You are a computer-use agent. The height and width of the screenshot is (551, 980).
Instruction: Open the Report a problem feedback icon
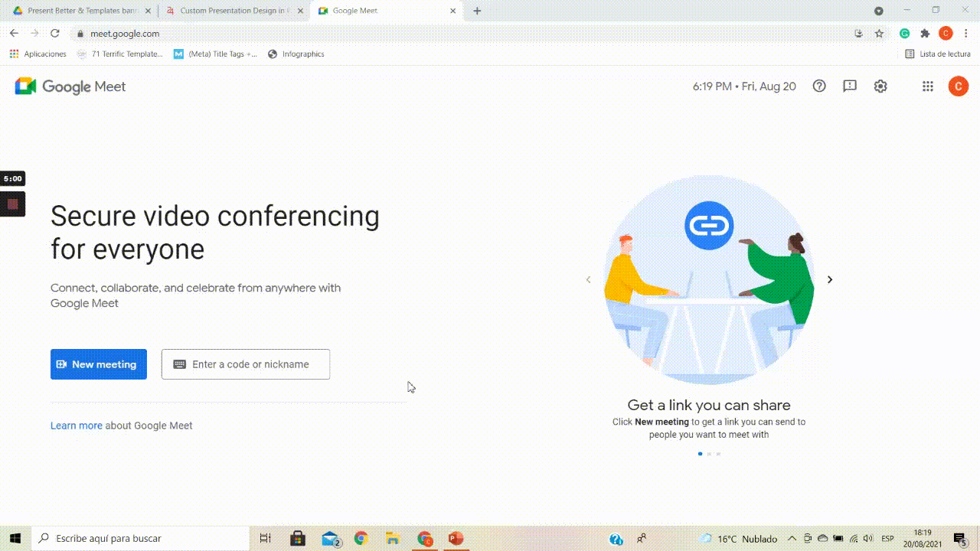[x=850, y=86]
